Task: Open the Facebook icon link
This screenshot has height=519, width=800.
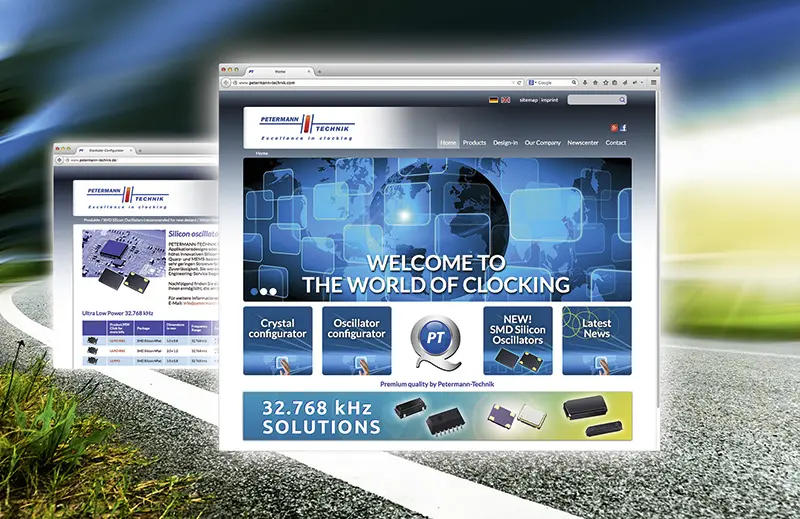Action: (x=623, y=128)
